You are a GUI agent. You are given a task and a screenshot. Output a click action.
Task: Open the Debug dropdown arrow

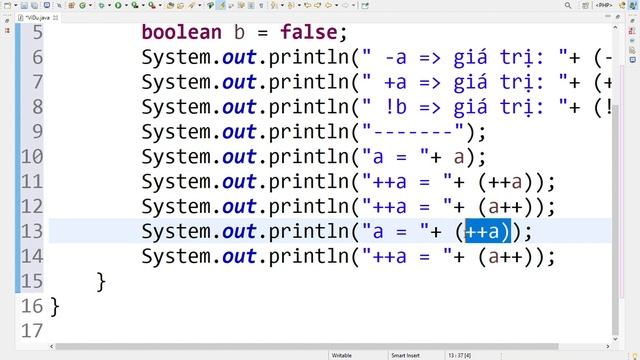109,5
